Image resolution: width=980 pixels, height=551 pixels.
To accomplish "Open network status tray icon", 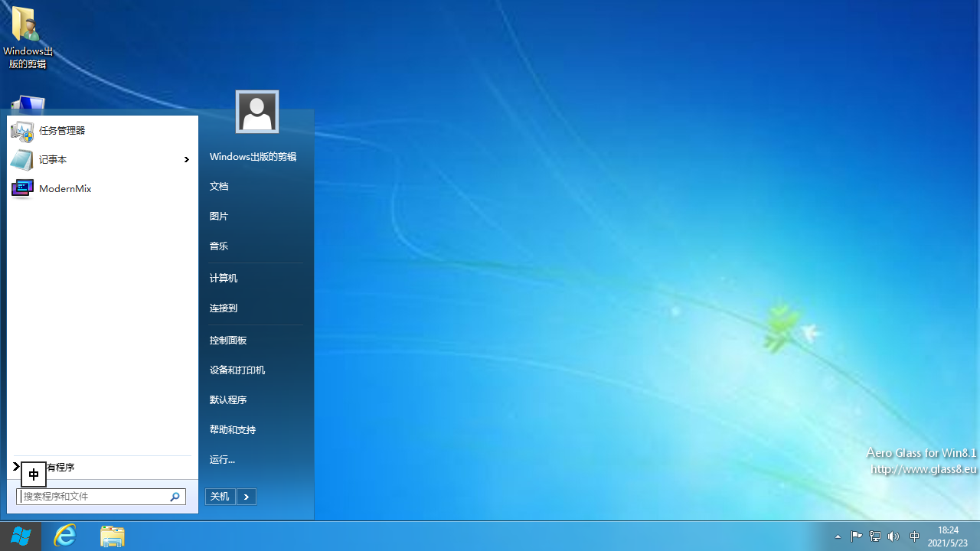I will (x=875, y=536).
